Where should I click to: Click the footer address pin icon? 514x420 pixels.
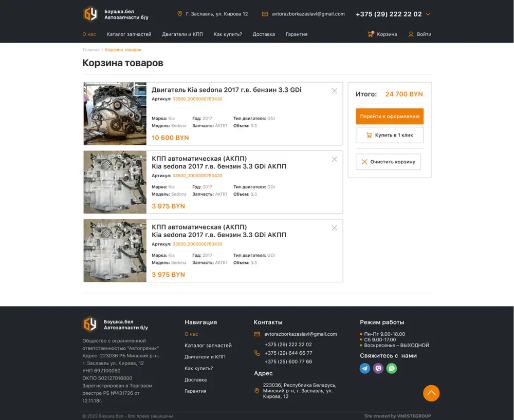pos(257,391)
